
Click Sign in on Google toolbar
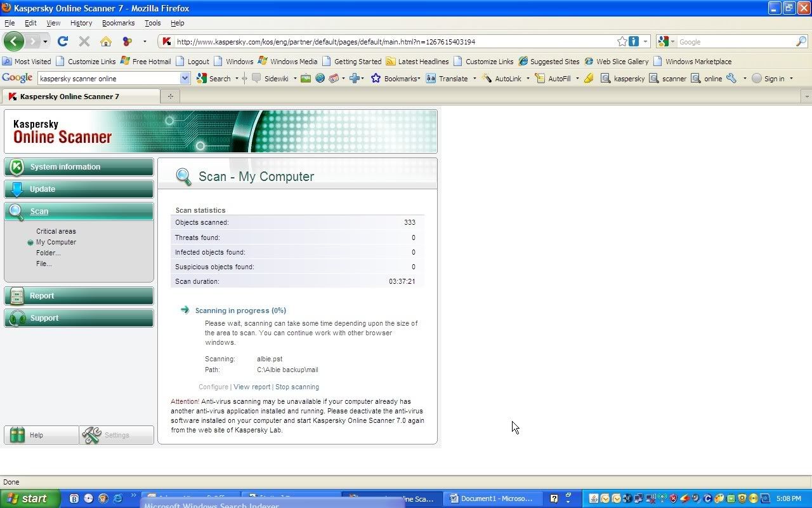(768, 79)
